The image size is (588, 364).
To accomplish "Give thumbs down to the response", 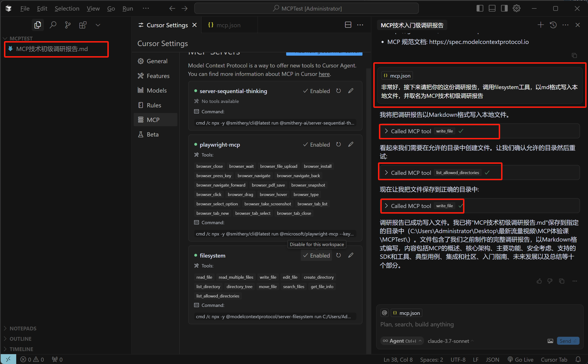I will click(550, 281).
